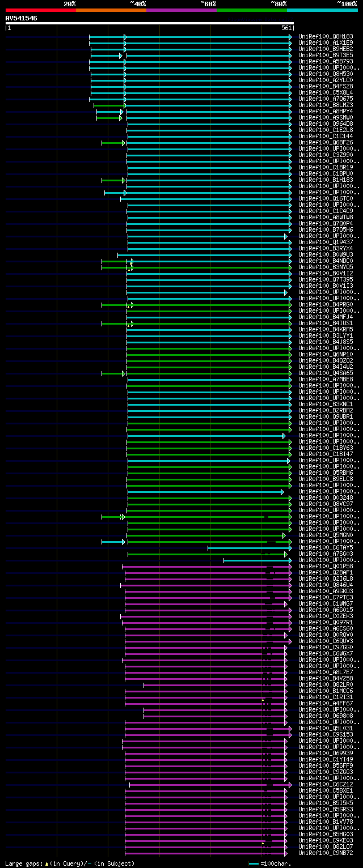Select UniRef100_C1BR19 label
363x868 pixels.
pyautogui.click(x=326, y=167)
